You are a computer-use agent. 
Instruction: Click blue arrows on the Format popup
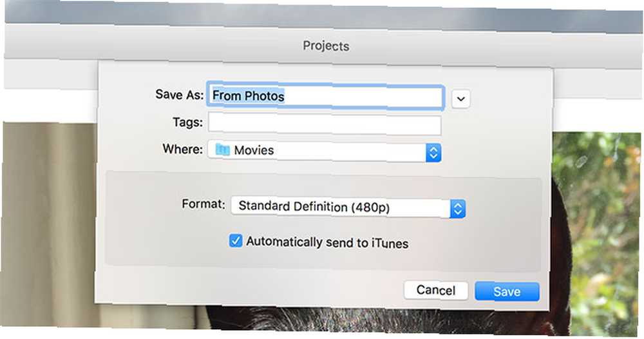coord(457,209)
